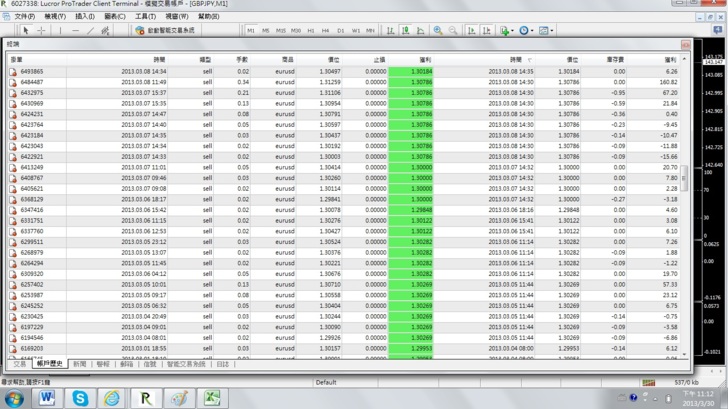This screenshot has height=409, width=728.
Task: Select the cursor pointer tool
Action: coord(26,30)
